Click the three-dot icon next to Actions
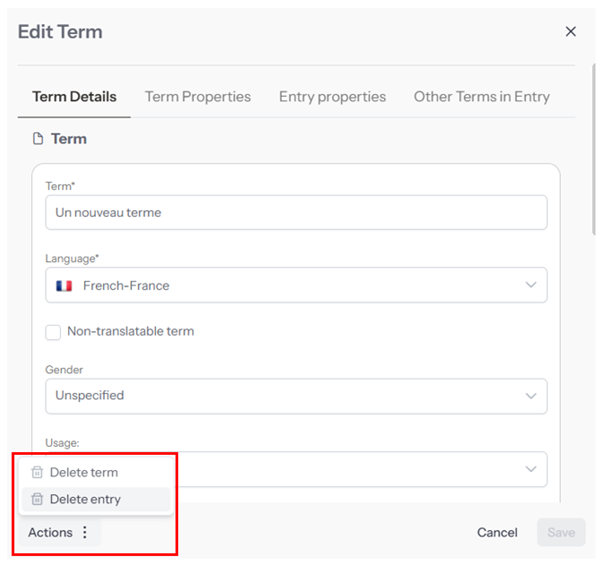The image size is (600, 573). 85,533
